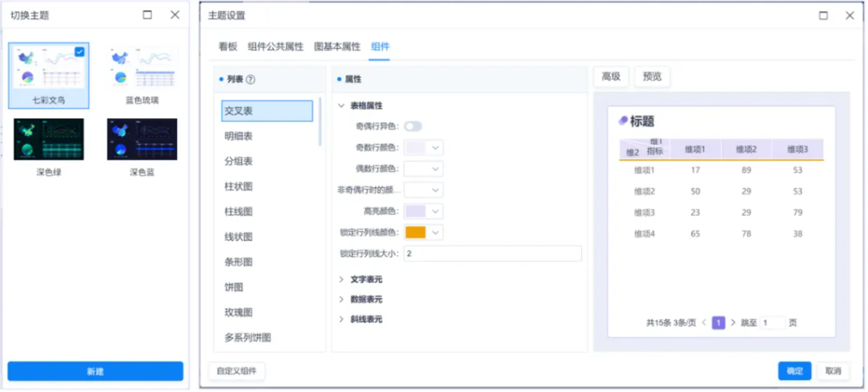
Task: Maximize the 切换主题 panel
Action: [147, 15]
